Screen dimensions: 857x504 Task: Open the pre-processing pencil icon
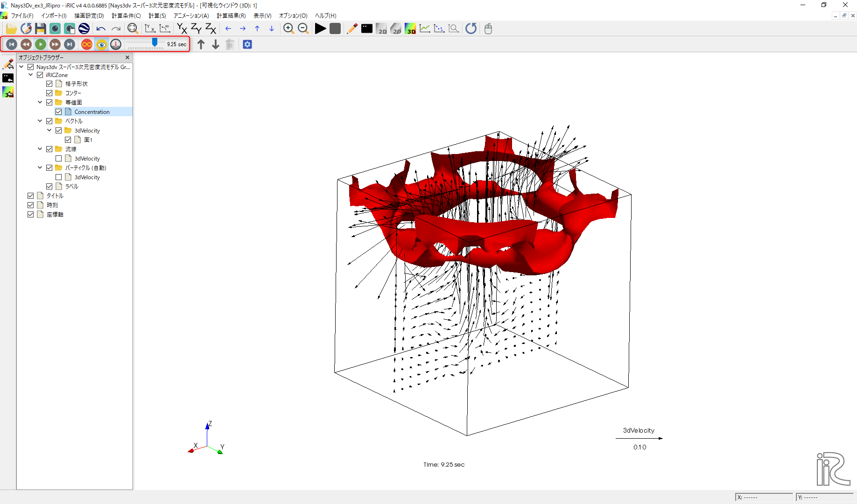pyautogui.click(x=352, y=28)
